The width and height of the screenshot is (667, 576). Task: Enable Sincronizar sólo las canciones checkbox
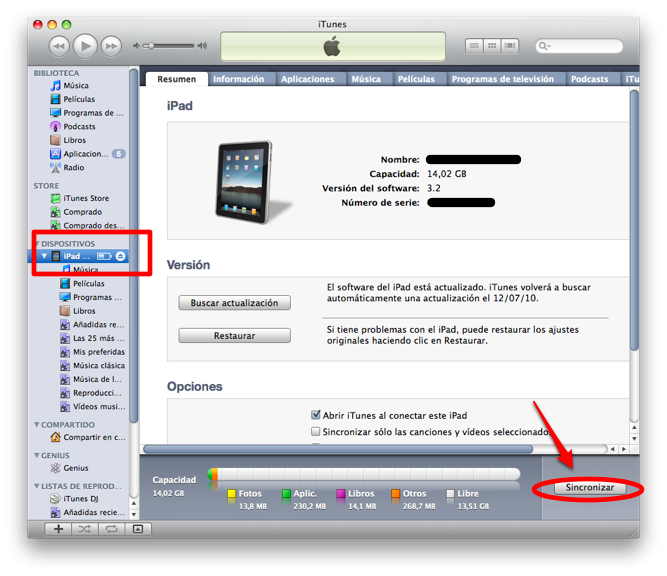(316, 431)
